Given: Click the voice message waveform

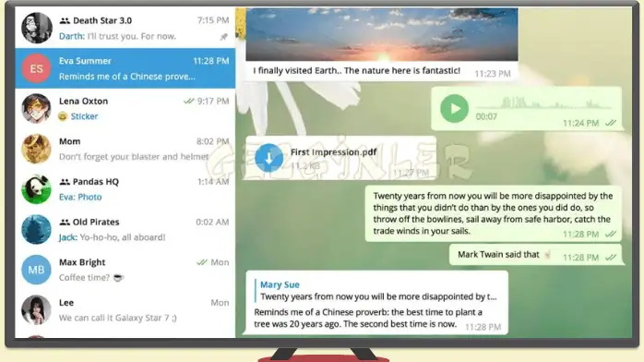Looking at the screenshot, I should [544, 103].
